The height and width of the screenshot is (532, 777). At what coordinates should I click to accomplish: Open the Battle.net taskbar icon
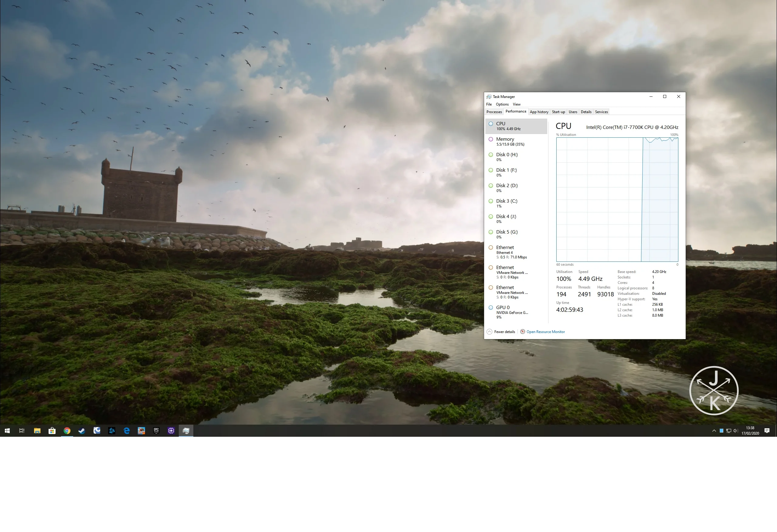coord(112,431)
